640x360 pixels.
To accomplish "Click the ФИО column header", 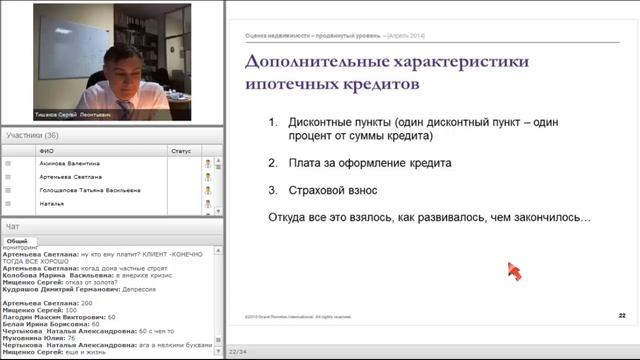I will [x=101, y=151].
